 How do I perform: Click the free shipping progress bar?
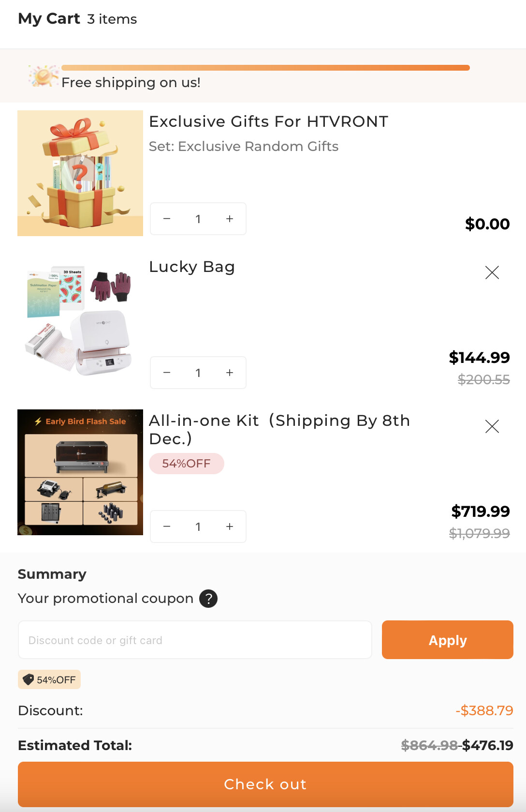265,68
